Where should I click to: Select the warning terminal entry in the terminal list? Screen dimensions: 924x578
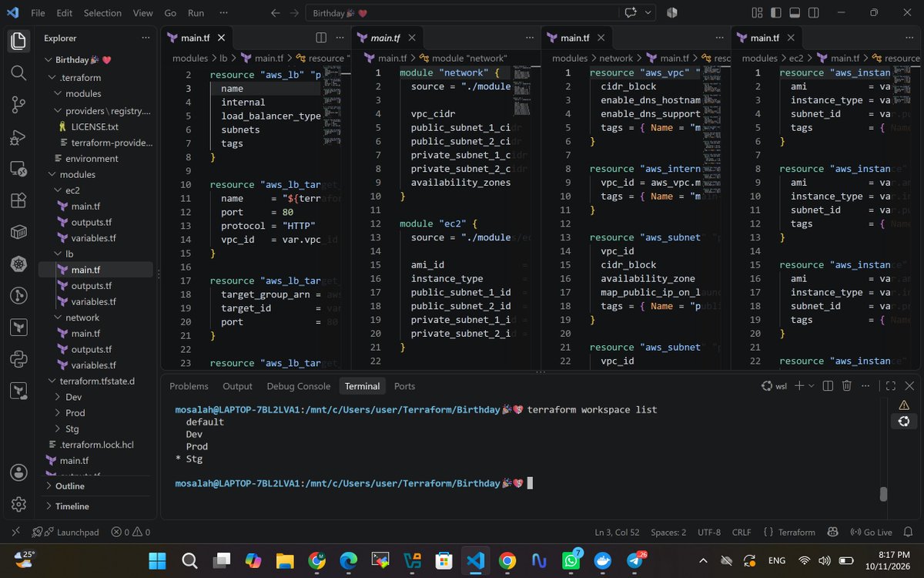tap(904, 405)
